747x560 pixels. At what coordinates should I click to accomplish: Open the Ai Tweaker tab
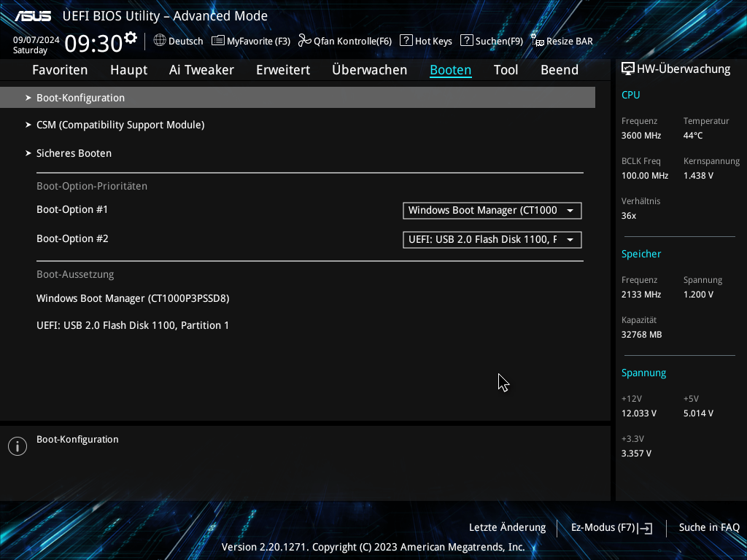pos(201,69)
